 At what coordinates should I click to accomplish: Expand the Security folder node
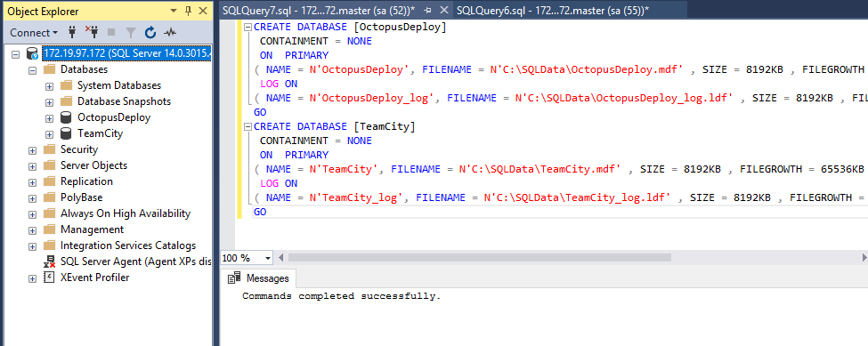(x=32, y=149)
